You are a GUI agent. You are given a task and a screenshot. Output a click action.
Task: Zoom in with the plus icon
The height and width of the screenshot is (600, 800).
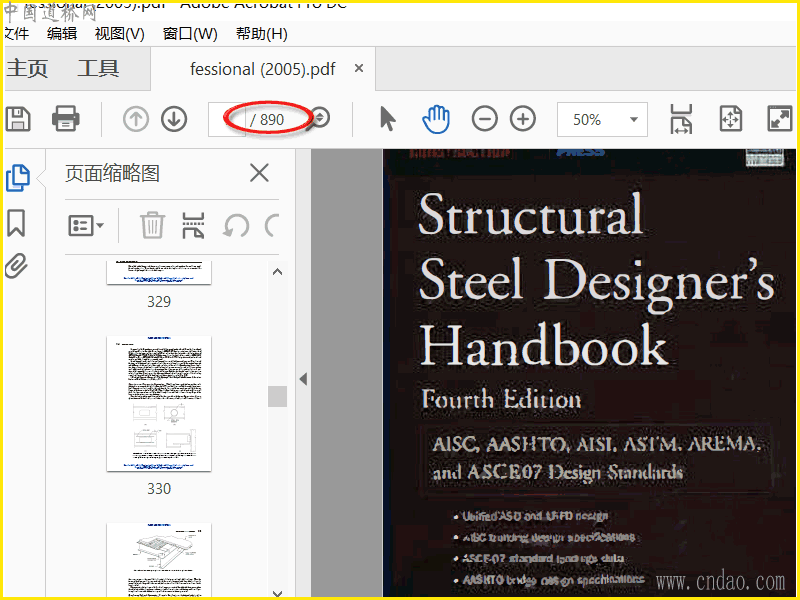click(x=523, y=119)
